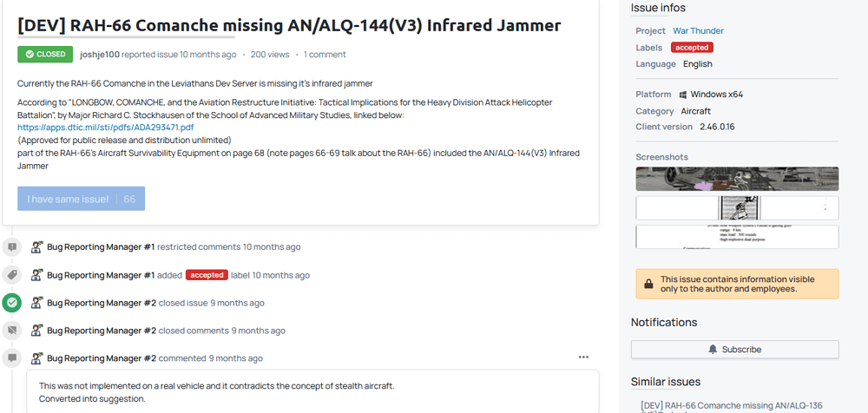Screen dimensions: 868x413
Task: Open the three-dots comment options menu
Action: pyautogui.click(x=583, y=357)
